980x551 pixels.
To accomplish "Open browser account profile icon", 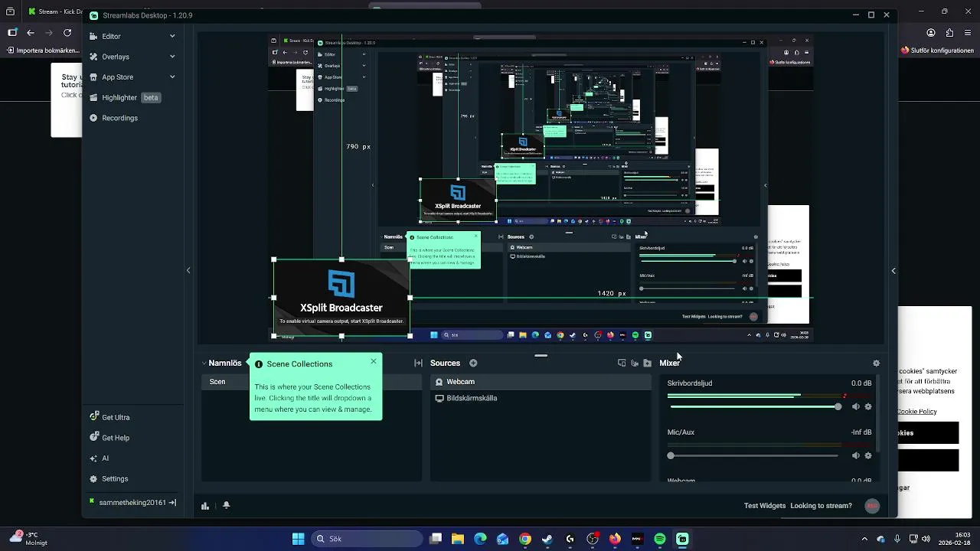I will (931, 33).
